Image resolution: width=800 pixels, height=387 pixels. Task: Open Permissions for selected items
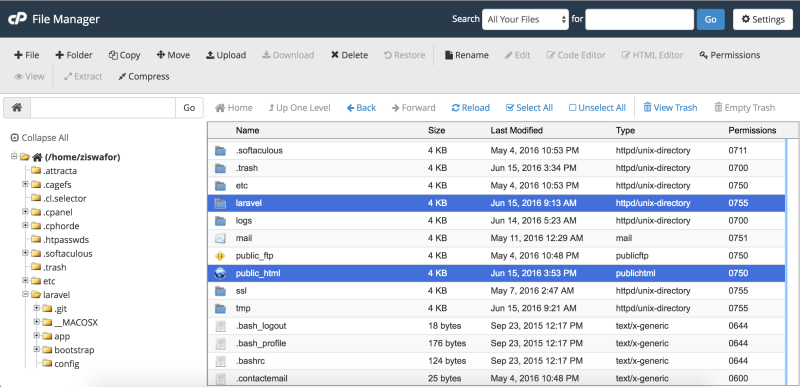tap(730, 55)
